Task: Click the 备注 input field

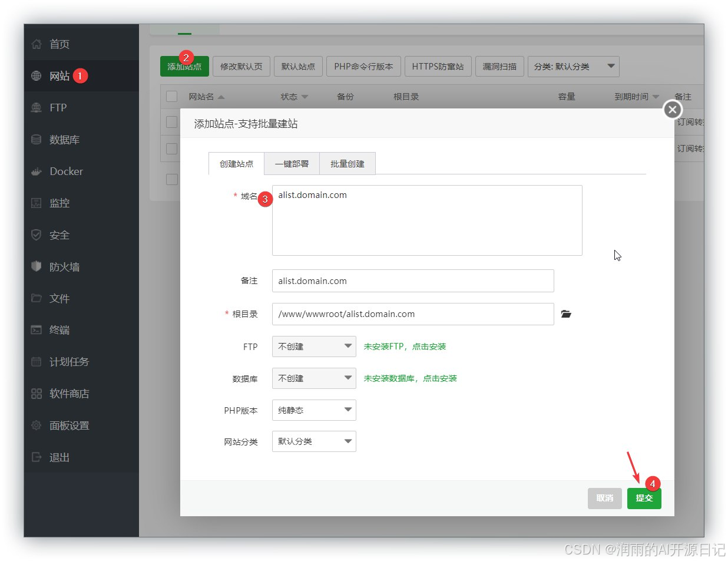Action: (x=413, y=281)
